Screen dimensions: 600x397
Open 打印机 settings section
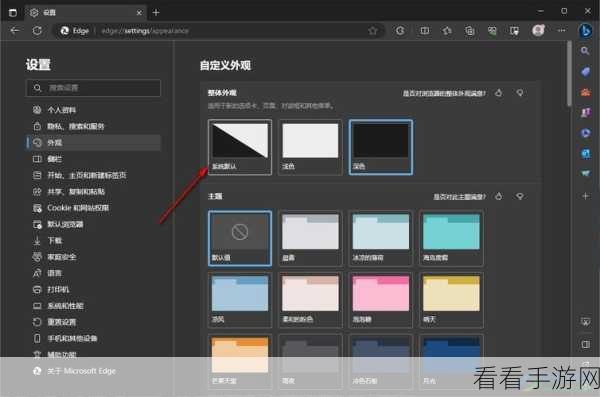(x=93, y=289)
